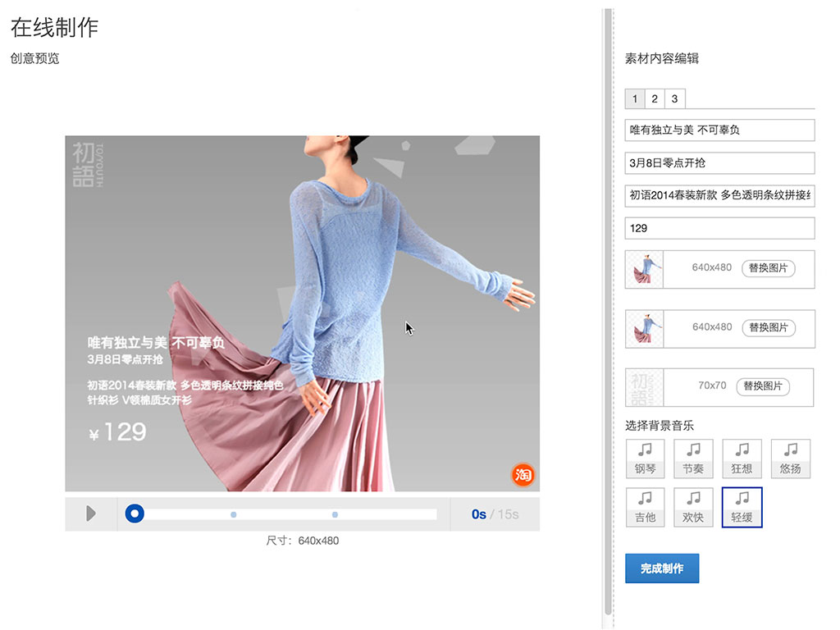Click the 完成制作 button
This screenshot has width=840, height=630.
pyautogui.click(x=662, y=568)
